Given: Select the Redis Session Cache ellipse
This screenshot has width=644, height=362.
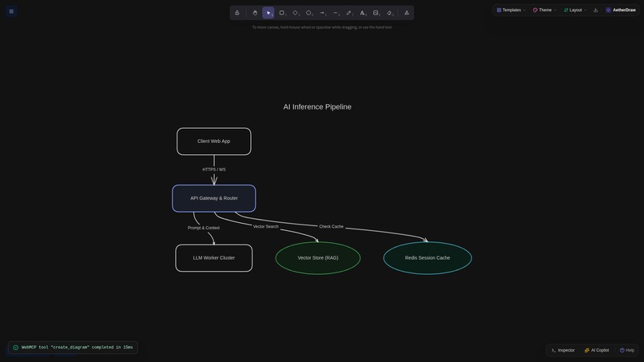Looking at the screenshot, I should [427, 258].
